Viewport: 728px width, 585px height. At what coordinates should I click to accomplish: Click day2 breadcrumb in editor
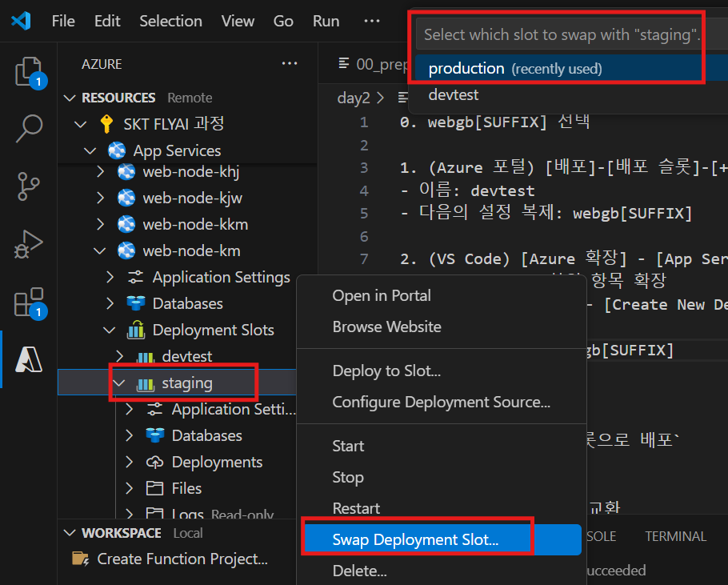[x=354, y=98]
